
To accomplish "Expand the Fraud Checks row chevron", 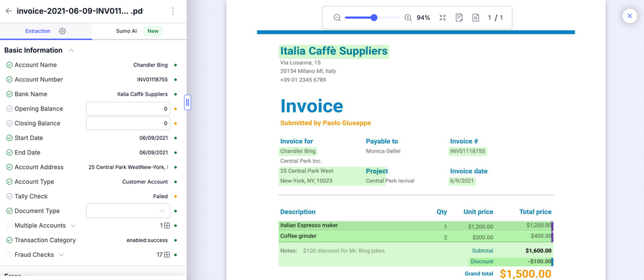I will (61, 255).
